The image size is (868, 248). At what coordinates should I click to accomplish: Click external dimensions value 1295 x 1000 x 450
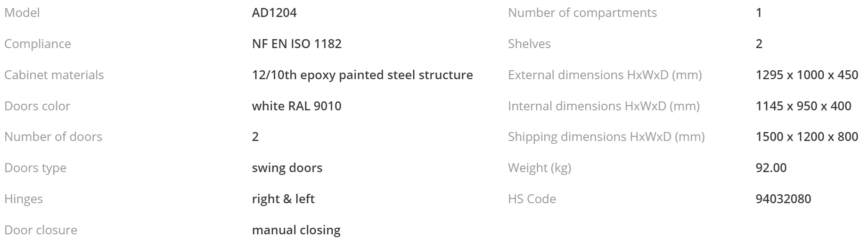[x=807, y=75]
